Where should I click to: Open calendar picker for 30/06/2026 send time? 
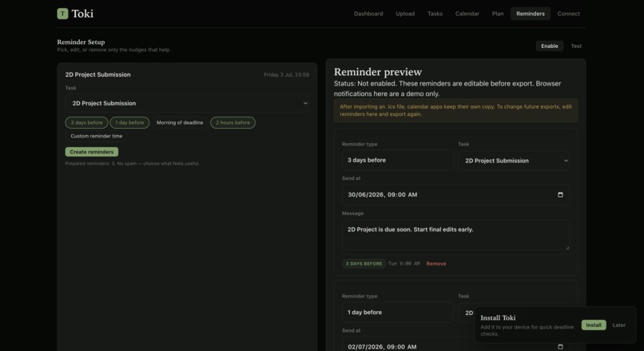(x=560, y=195)
